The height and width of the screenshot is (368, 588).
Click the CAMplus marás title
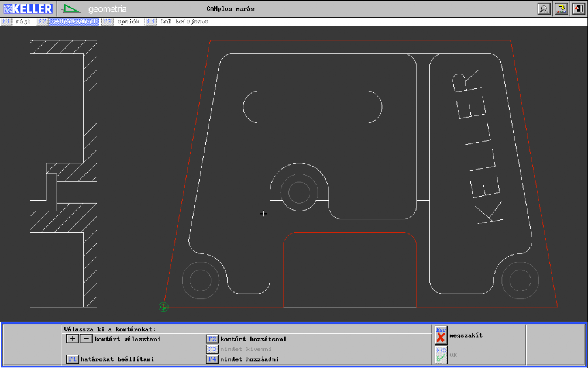(x=231, y=9)
